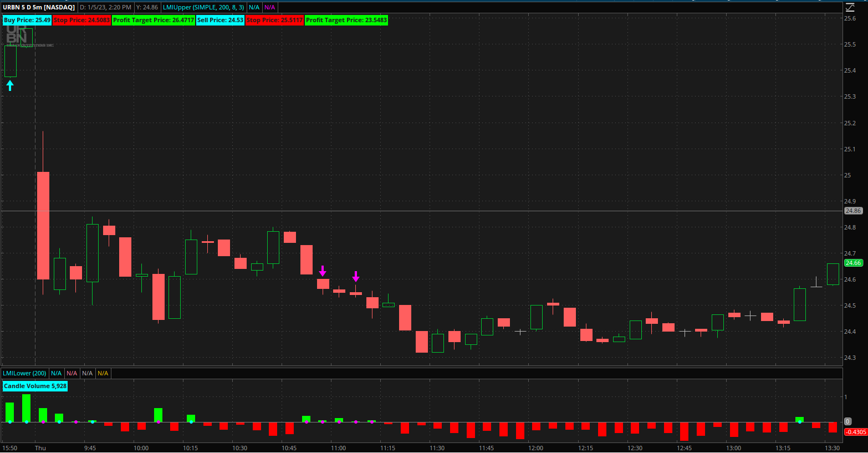Click the 12:30 time axis label
Image resolution: width=868 pixels, height=453 pixels.
coord(635,448)
